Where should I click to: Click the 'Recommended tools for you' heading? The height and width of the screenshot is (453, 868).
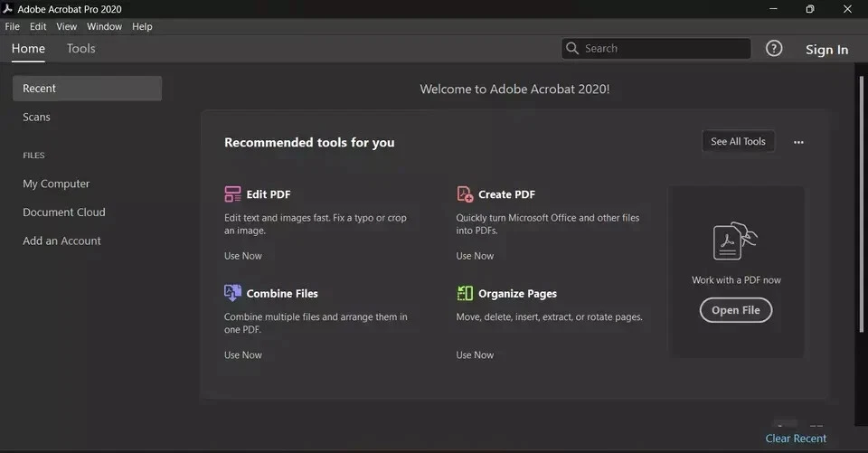coord(309,142)
